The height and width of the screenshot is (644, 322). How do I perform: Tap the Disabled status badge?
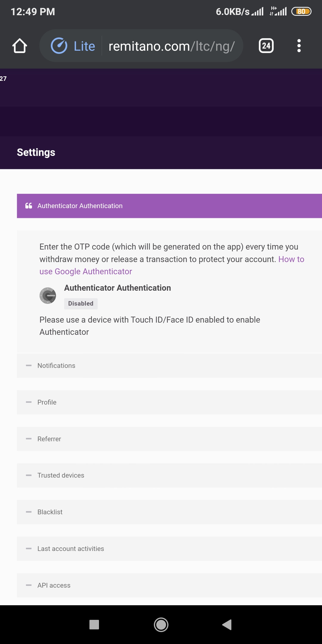(x=81, y=304)
